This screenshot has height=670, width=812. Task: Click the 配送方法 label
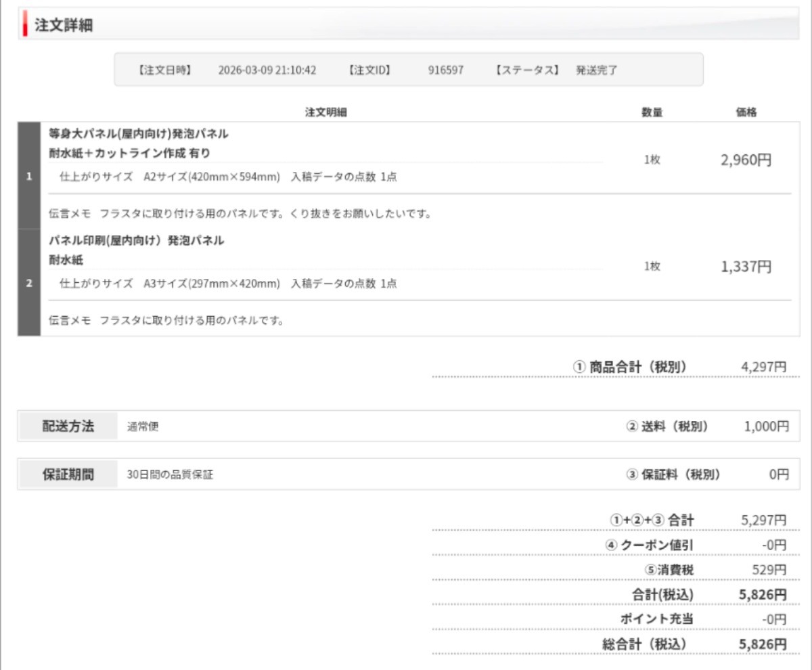pyautogui.click(x=68, y=426)
